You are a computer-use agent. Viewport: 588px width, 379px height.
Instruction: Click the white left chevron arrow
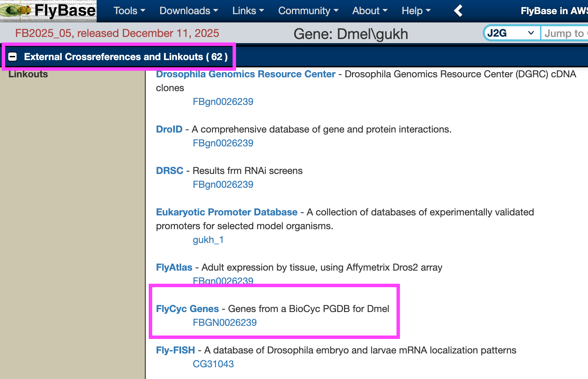[x=458, y=11]
